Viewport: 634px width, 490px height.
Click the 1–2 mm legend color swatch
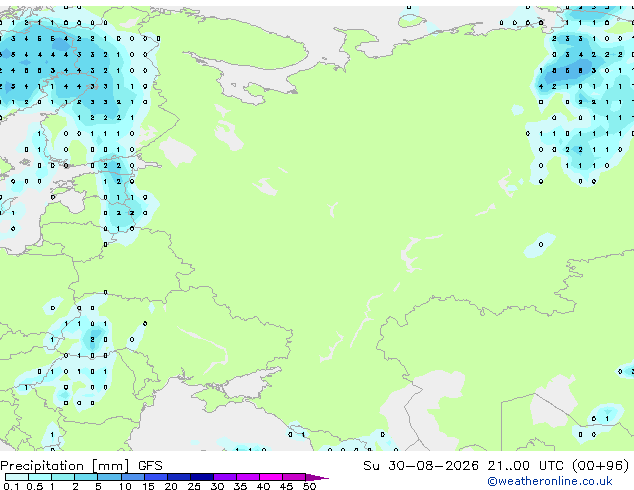coord(63,477)
